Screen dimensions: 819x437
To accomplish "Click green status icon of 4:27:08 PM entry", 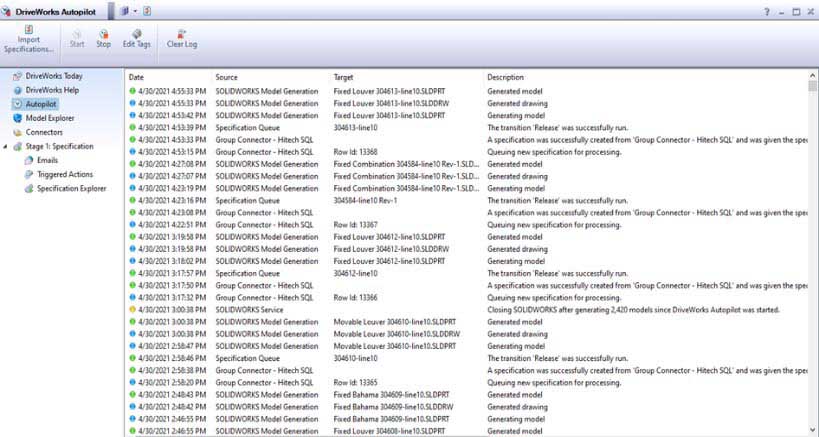I will tap(133, 164).
